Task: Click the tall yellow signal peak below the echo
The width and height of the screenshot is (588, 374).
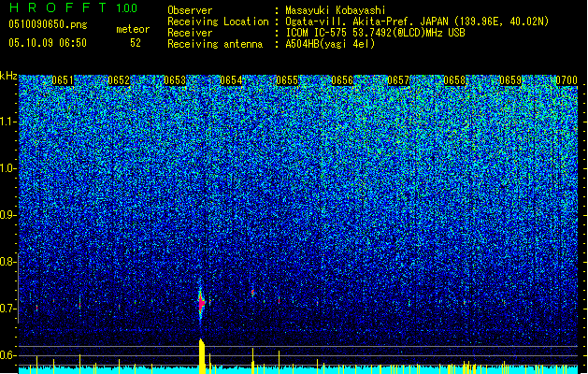Action: coord(202,356)
